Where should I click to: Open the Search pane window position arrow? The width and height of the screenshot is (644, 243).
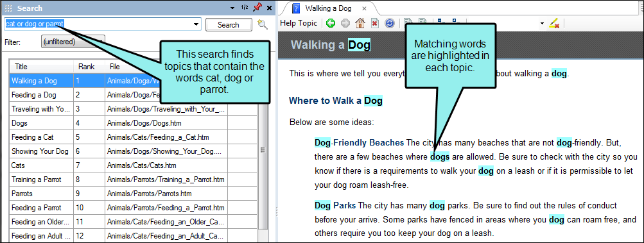(232, 8)
